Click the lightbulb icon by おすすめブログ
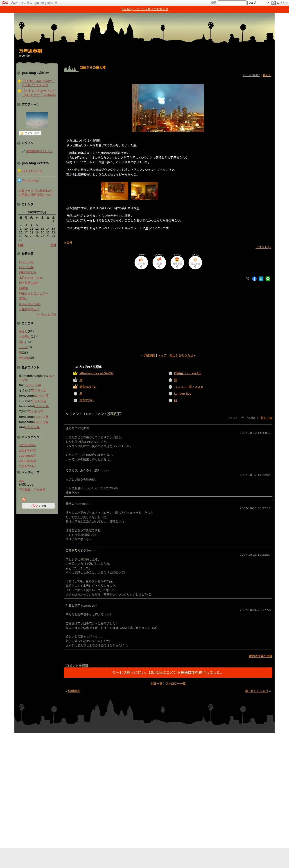The height and width of the screenshot is (868, 289). [20, 171]
